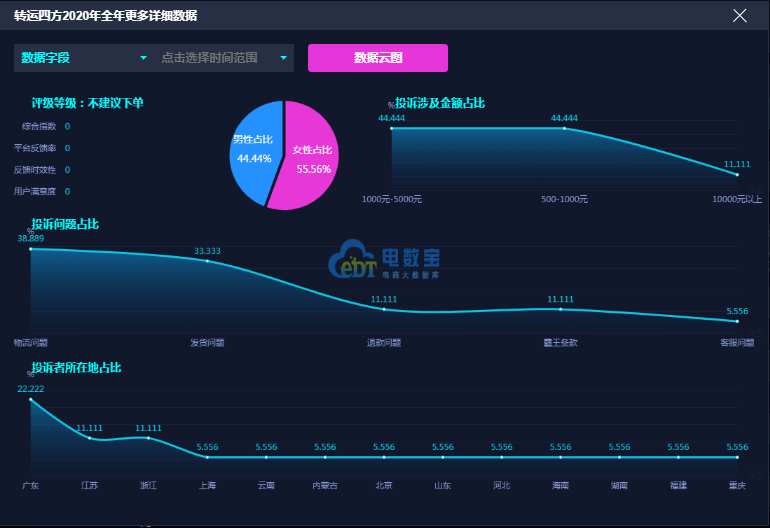Click the 海南 axis label
Image resolution: width=770 pixels, height=528 pixels.
point(560,485)
